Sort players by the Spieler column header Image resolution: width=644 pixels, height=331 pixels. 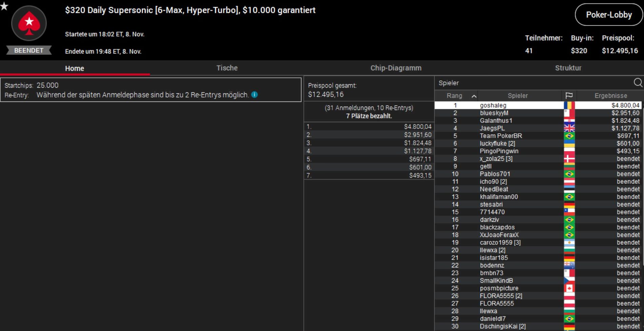click(x=518, y=96)
